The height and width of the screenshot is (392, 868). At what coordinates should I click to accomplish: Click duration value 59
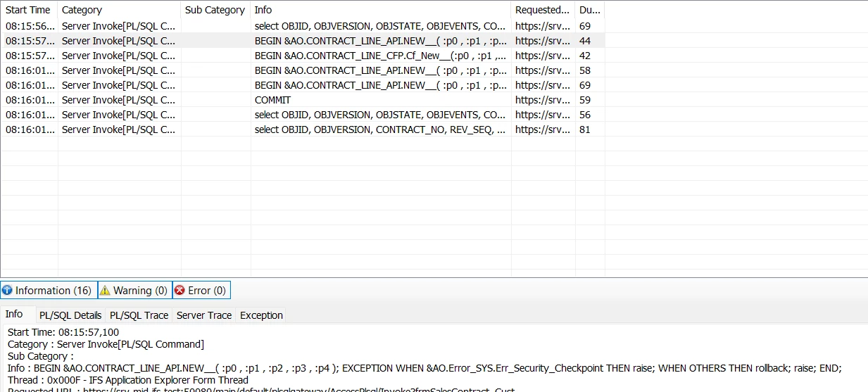tap(585, 100)
